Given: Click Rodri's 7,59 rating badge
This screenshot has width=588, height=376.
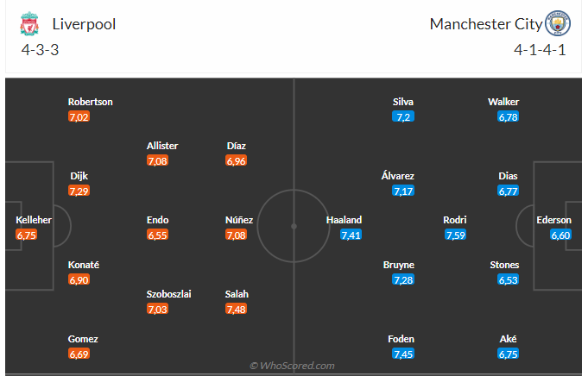Looking at the screenshot, I should 455,235.
